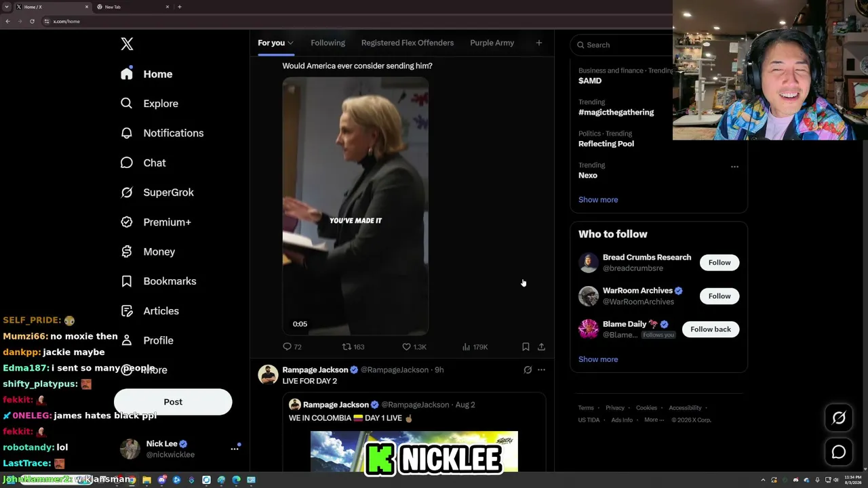Screen dimensions: 868x488
Task: Play the video in the post
Action: pyautogui.click(x=355, y=206)
